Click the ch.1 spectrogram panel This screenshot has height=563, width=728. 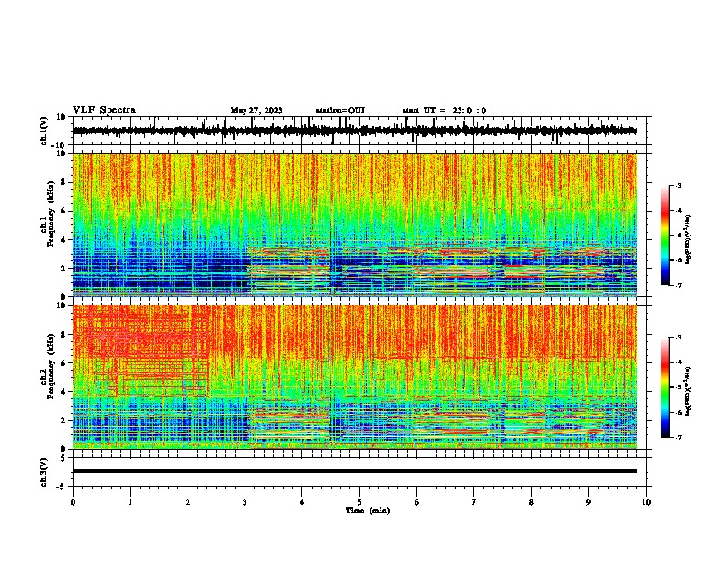click(x=354, y=224)
